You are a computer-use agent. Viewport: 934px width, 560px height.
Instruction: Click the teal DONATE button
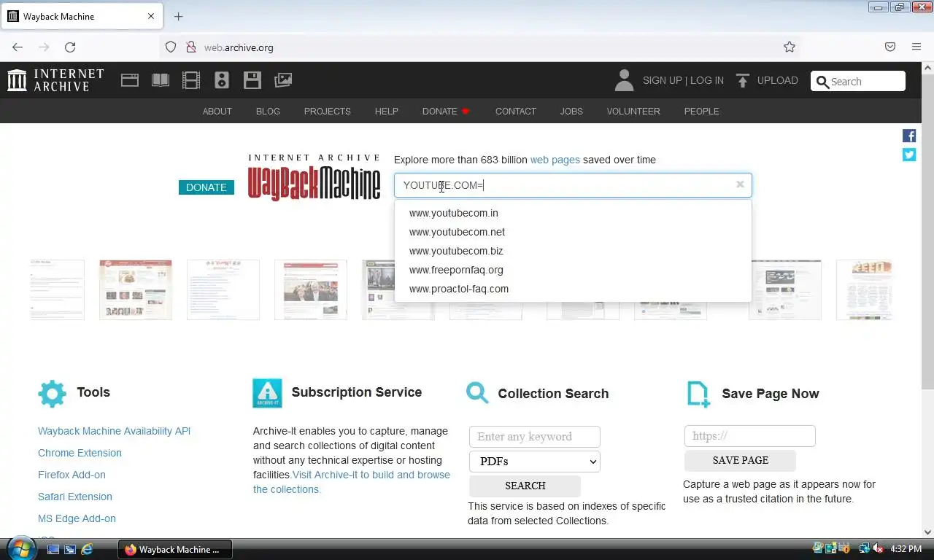[x=207, y=187]
